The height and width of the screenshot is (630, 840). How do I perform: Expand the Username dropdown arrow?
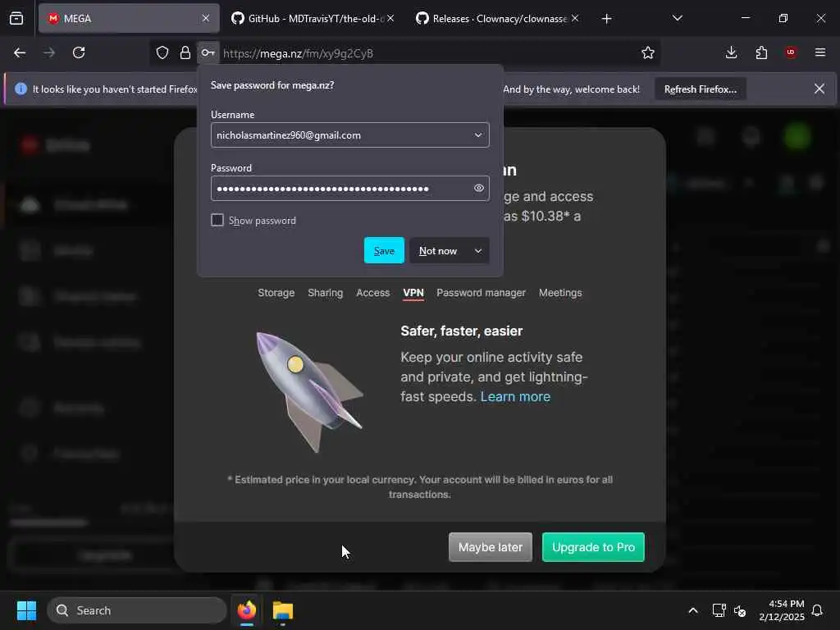click(x=478, y=135)
